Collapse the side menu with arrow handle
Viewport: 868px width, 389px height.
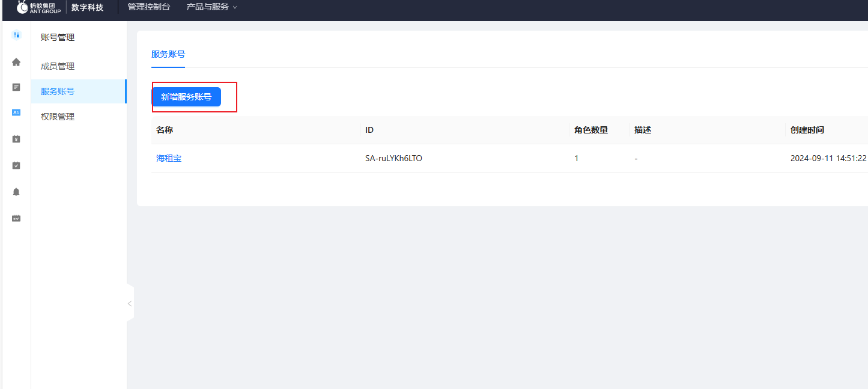coord(130,304)
